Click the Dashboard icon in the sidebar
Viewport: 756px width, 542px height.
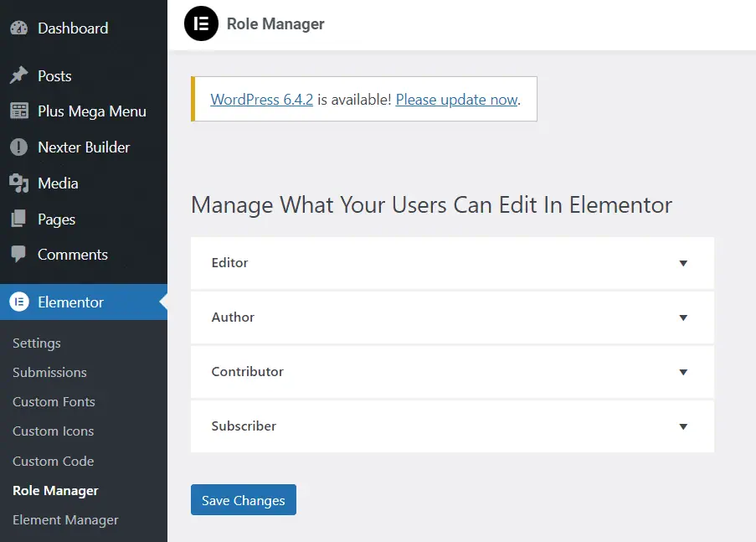18,28
